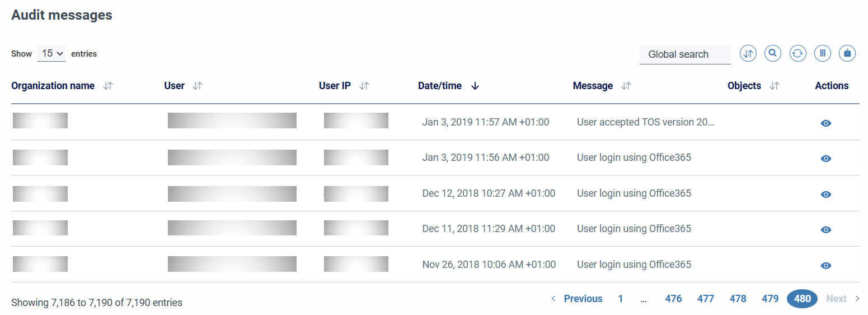Image resolution: width=868 pixels, height=315 pixels.
Task: Refresh the audit messages table
Action: [x=797, y=54]
